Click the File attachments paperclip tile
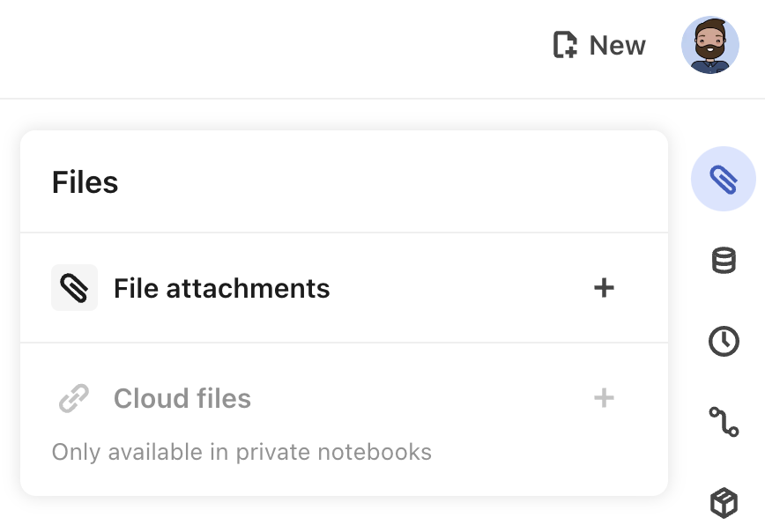765x532 pixels. (74, 288)
